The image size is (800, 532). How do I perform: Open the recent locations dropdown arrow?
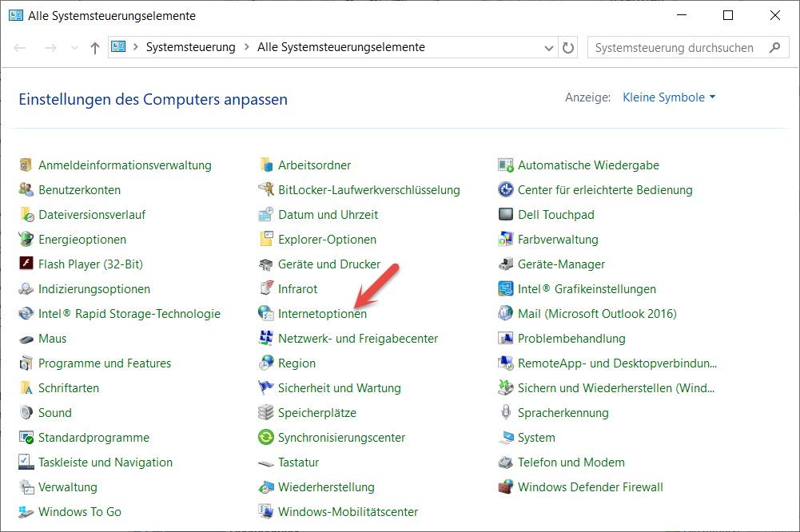point(75,48)
